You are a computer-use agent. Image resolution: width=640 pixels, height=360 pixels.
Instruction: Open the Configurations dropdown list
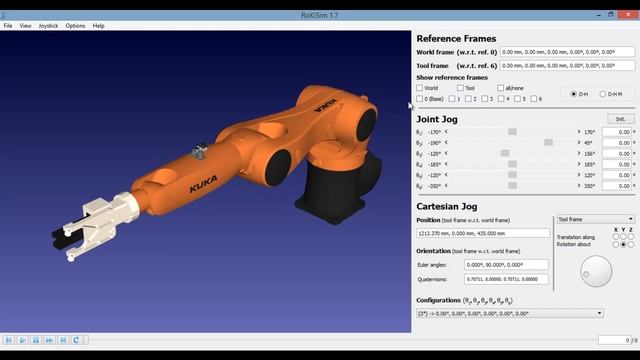click(x=510, y=313)
